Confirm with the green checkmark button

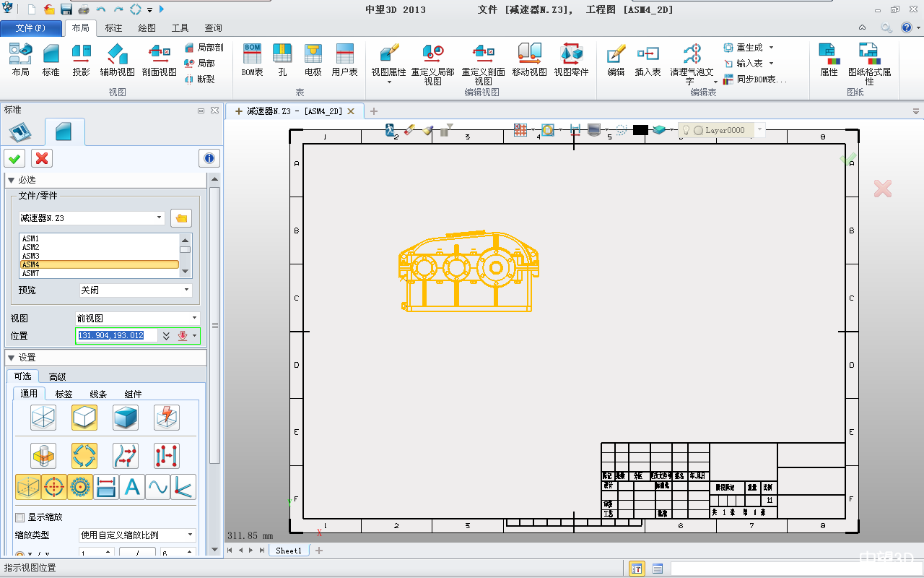pos(14,158)
